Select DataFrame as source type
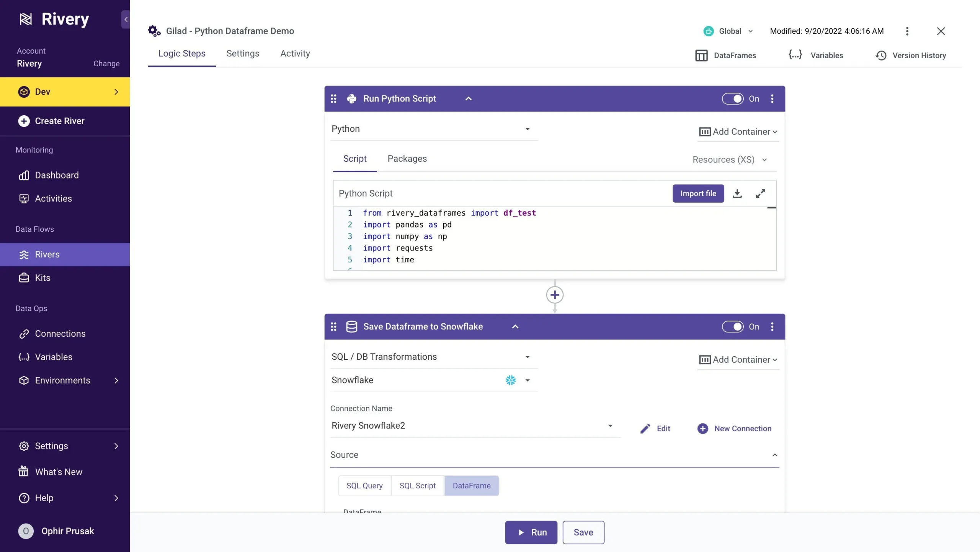The image size is (980, 552). (x=471, y=485)
